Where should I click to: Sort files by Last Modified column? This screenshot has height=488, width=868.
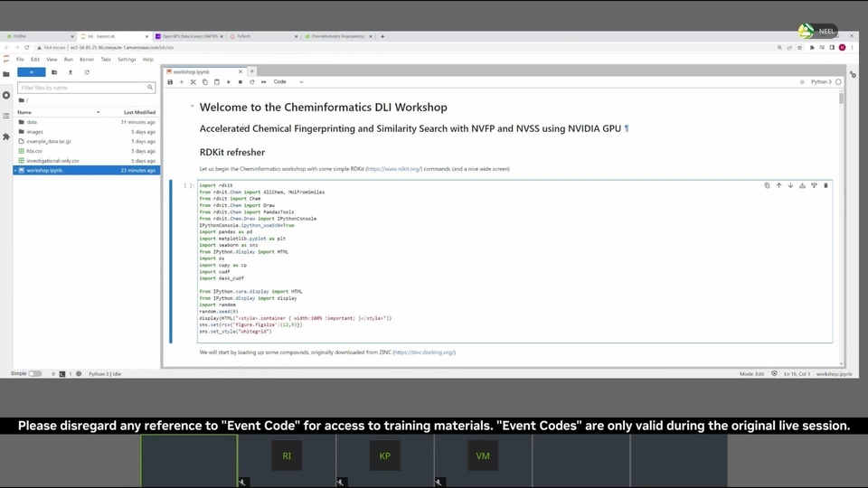tap(139, 112)
